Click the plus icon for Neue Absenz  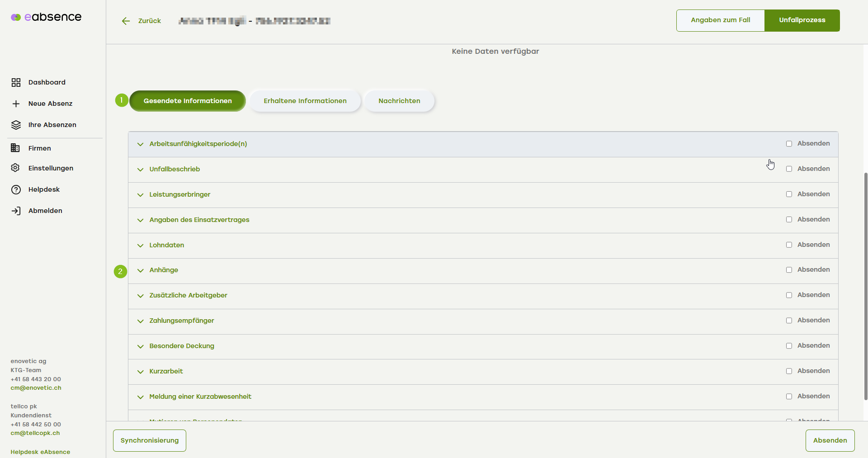click(x=16, y=104)
